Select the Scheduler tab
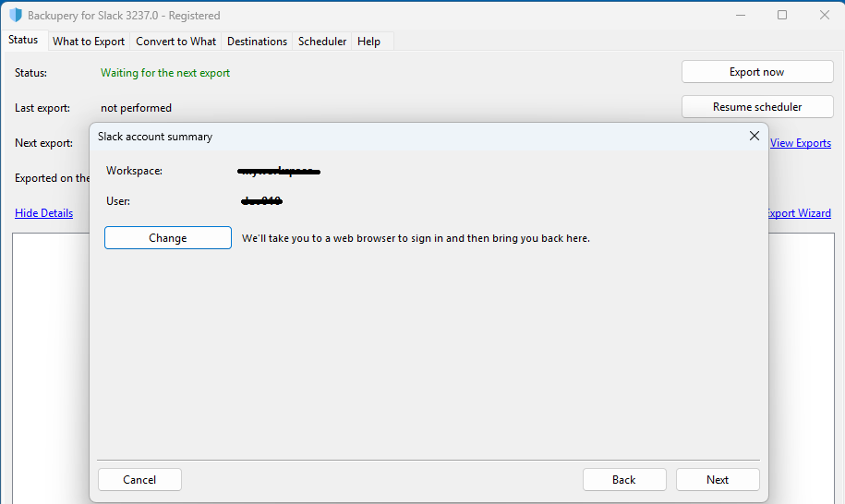The height and width of the screenshot is (504, 845). 322,42
